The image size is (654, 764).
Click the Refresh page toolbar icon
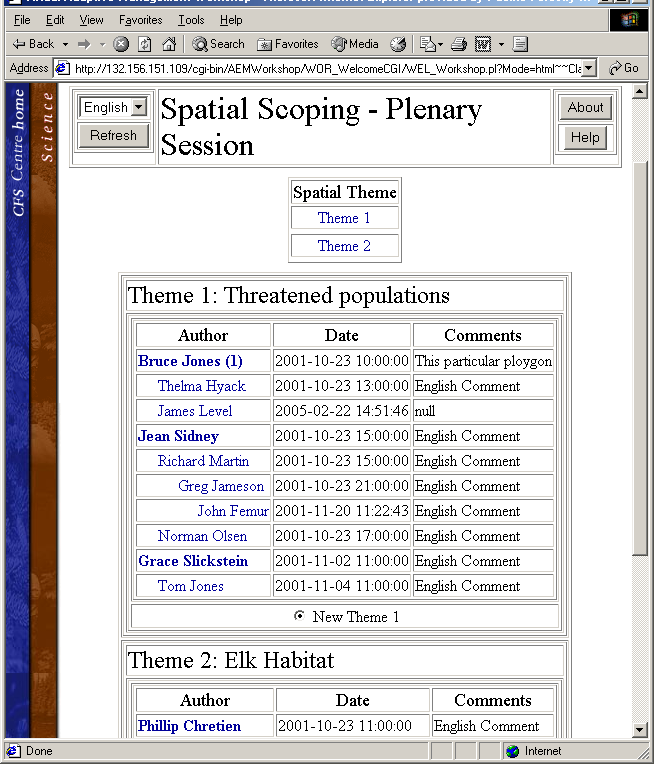click(x=145, y=44)
